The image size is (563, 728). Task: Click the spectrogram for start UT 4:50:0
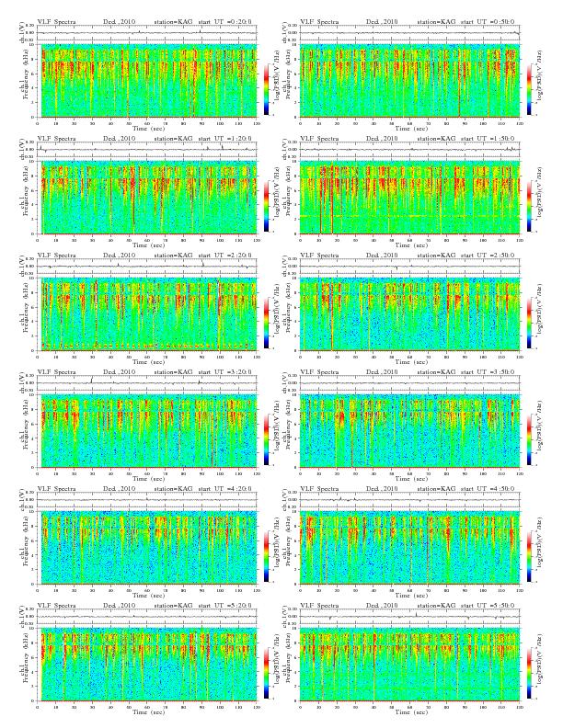410,548
